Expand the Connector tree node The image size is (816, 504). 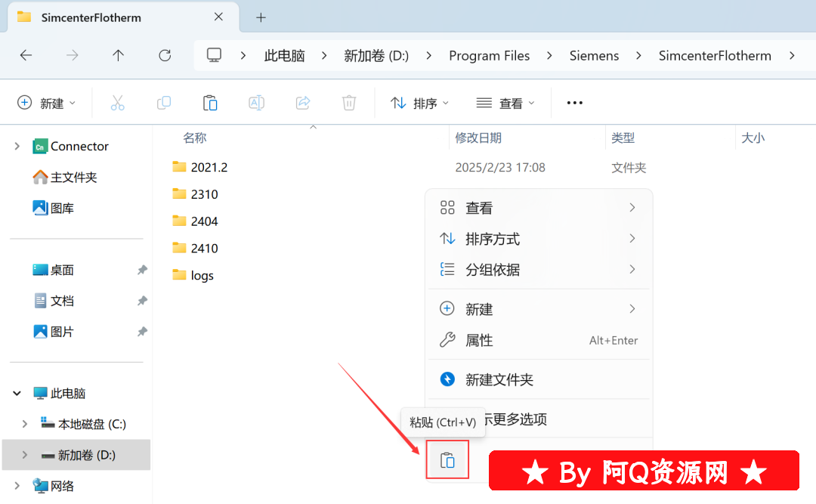click(17, 147)
